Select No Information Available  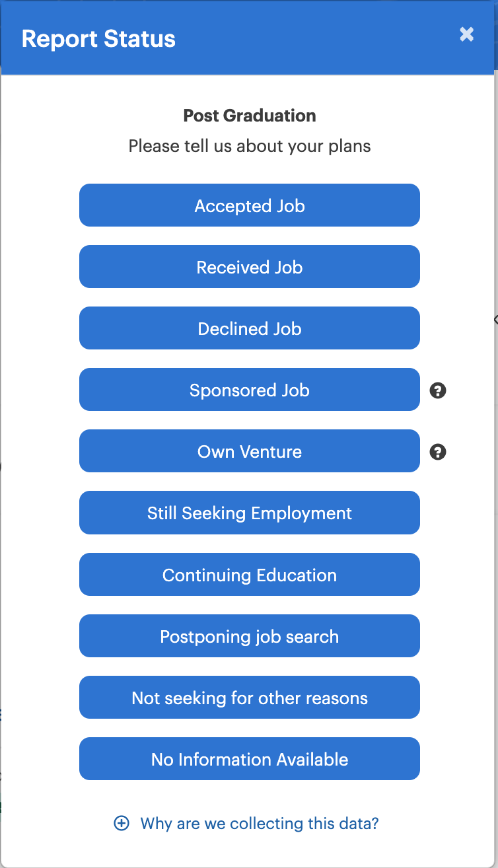coord(250,759)
